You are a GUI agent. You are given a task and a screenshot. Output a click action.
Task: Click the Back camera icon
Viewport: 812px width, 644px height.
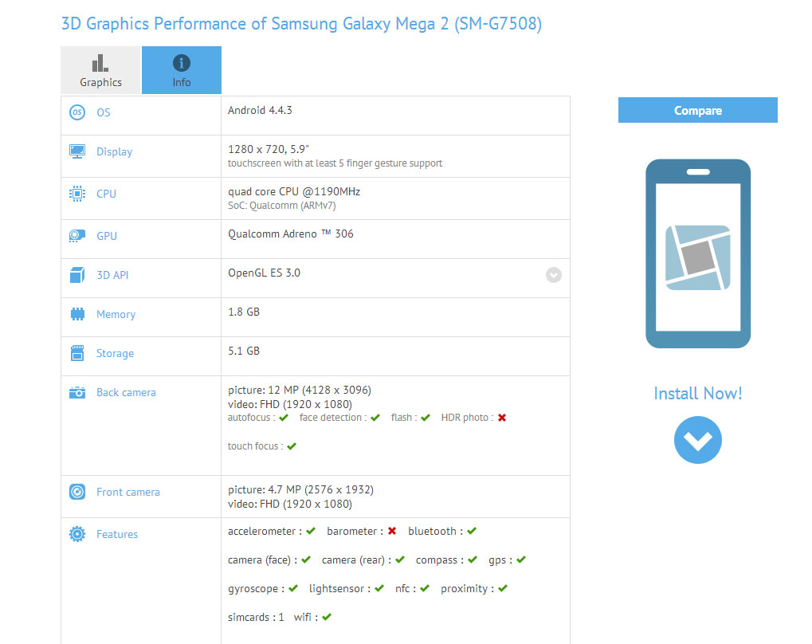(77, 392)
